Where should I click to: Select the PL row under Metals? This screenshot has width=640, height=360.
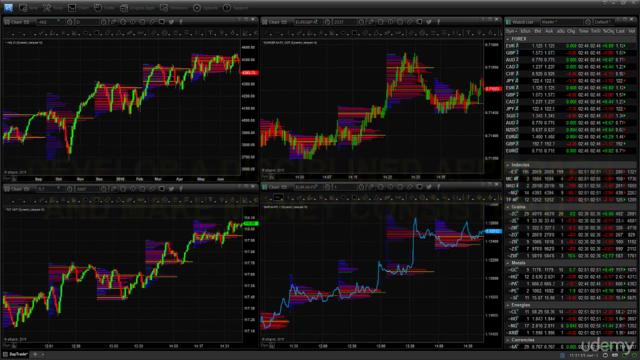click(571, 291)
